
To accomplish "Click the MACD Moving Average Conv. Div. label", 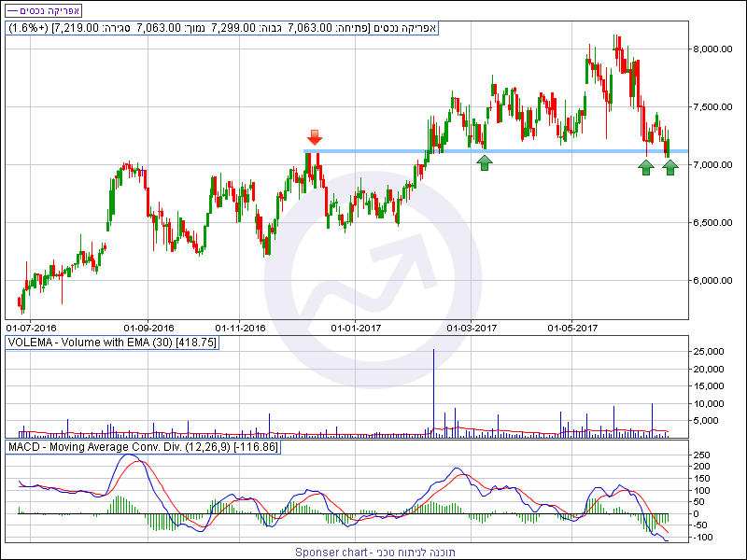I will 143,447.
